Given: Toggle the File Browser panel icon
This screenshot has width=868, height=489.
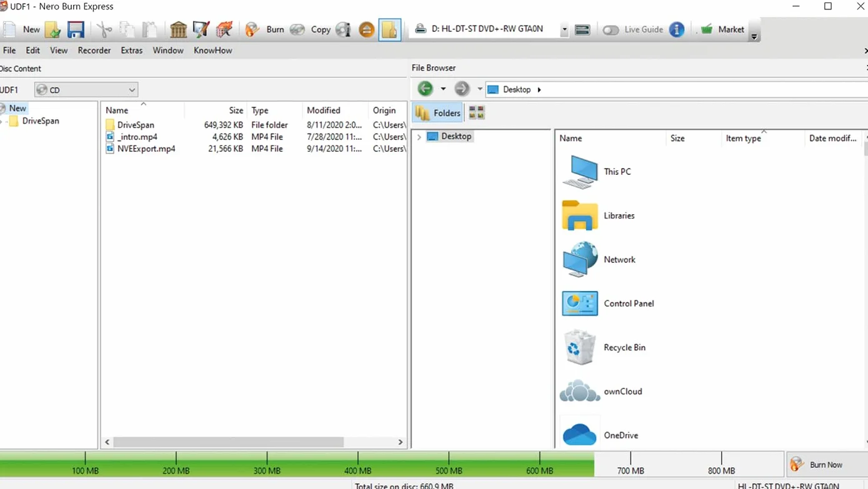Looking at the screenshot, I should coord(390,29).
